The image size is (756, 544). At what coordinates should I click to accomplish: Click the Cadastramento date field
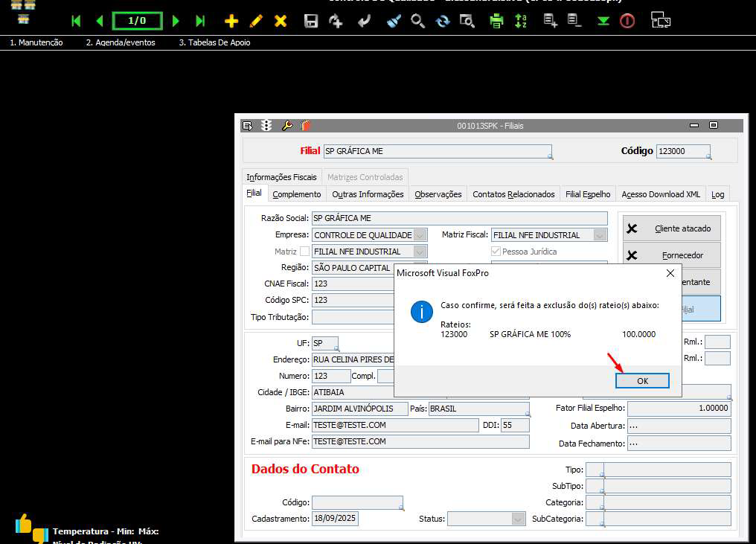(335, 519)
